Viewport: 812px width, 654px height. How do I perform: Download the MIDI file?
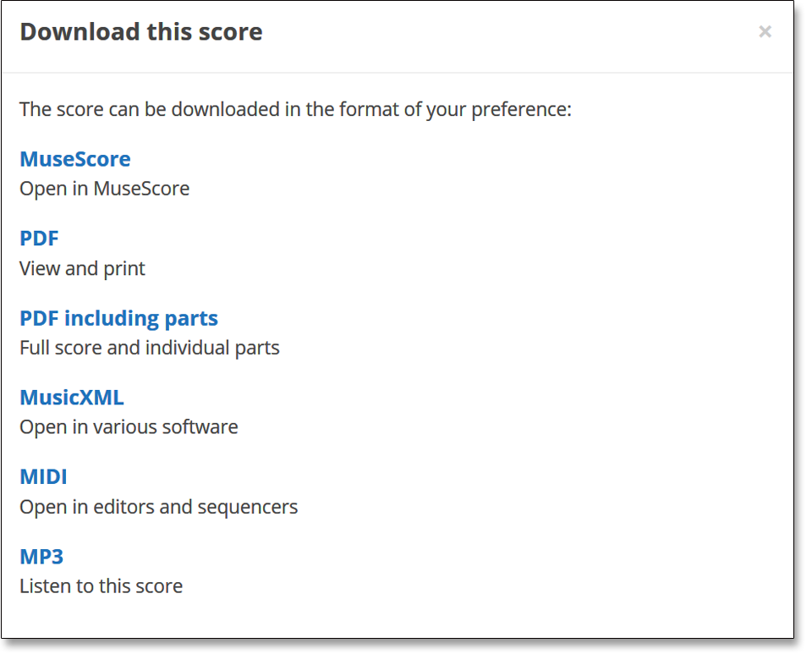[x=43, y=476]
